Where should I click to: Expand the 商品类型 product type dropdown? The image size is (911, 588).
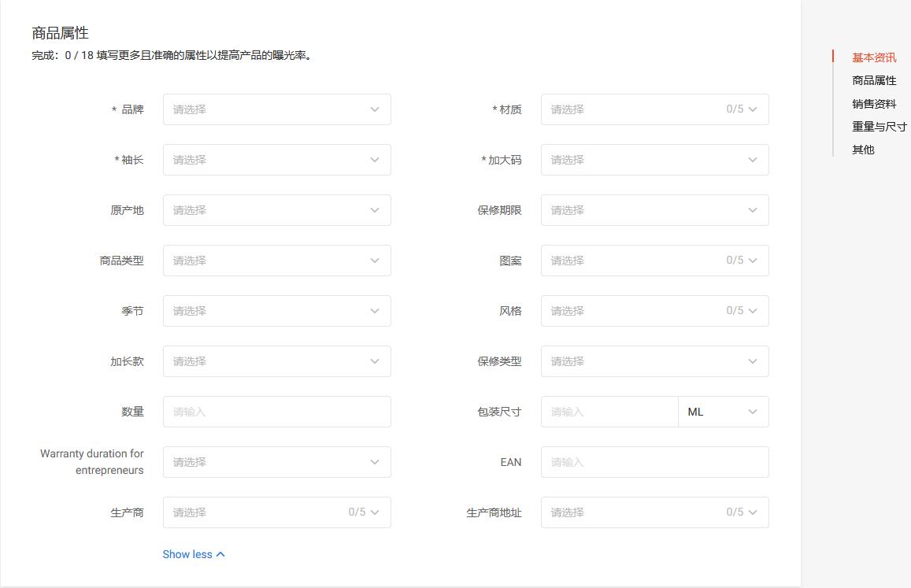pos(276,261)
